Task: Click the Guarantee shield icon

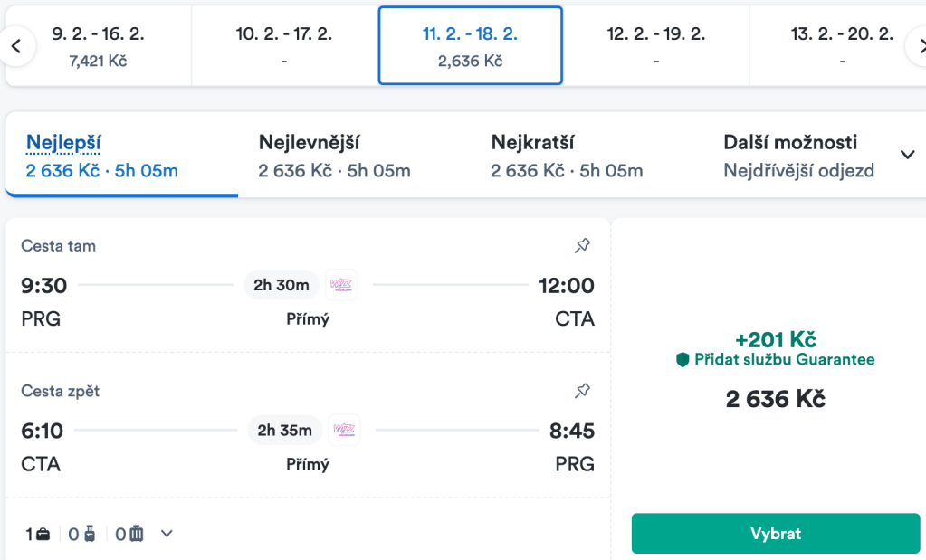Action: [x=683, y=360]
